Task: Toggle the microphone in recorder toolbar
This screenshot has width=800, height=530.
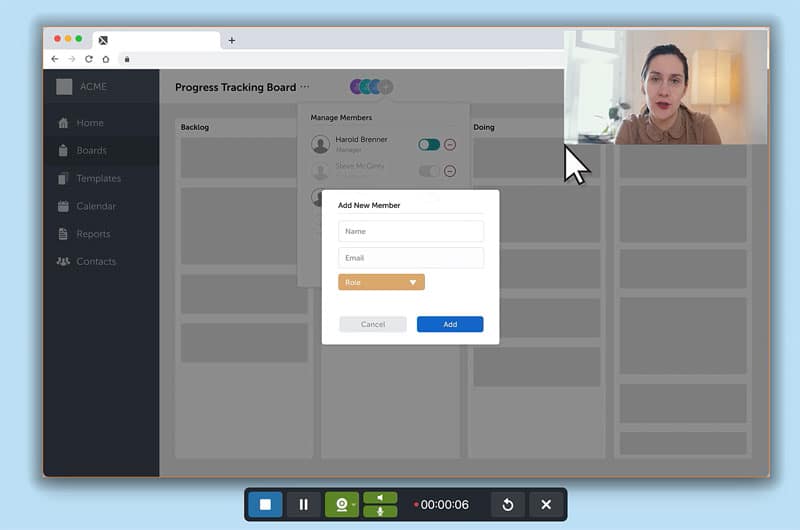Action: pyautogui.click(x=380, y=512)
